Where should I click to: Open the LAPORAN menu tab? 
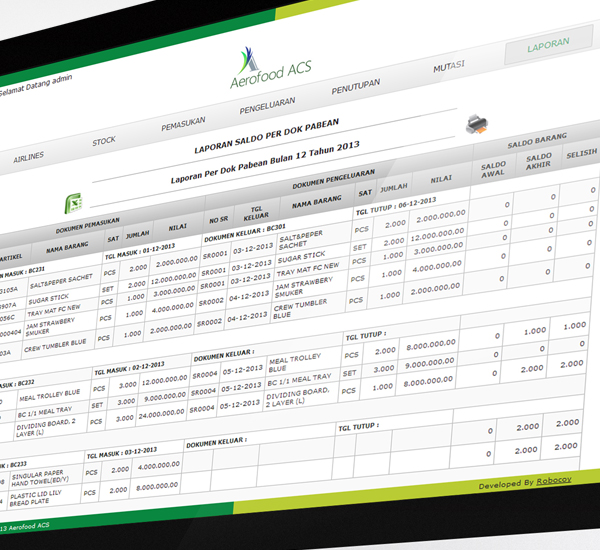coord(549,45)
